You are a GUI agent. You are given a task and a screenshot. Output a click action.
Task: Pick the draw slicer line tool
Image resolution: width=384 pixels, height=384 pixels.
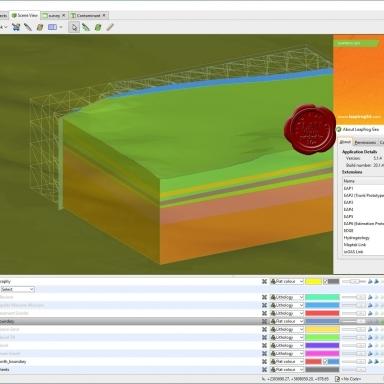click(86, 27)
